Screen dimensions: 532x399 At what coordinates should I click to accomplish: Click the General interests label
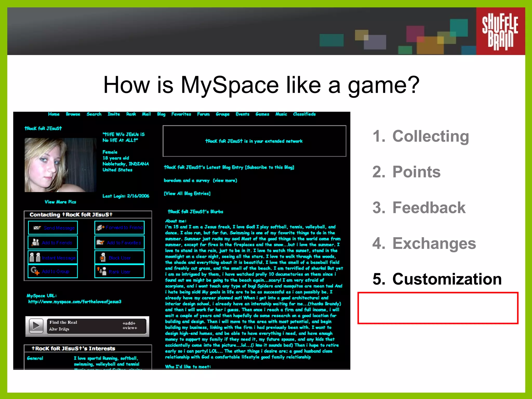35,358
